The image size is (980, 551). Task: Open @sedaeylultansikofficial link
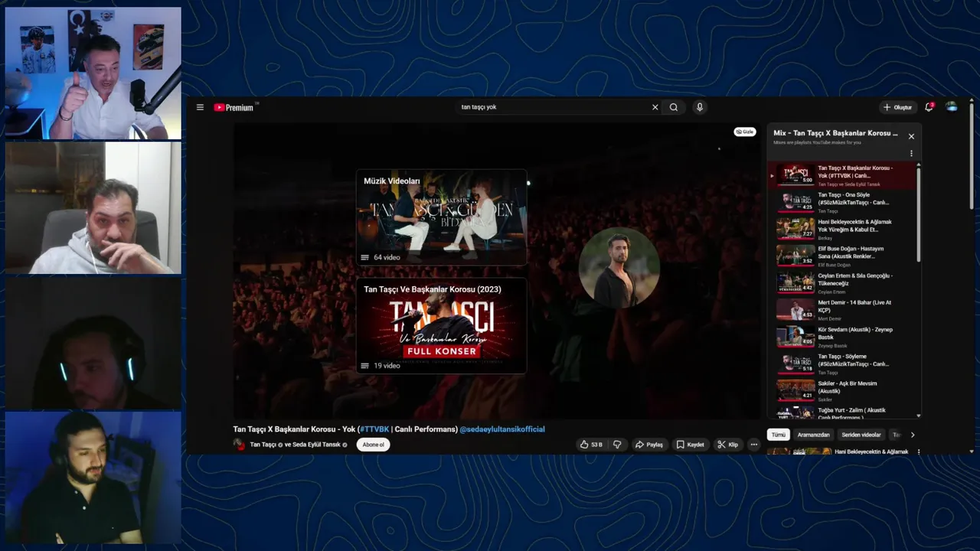(x=502, y=429)
